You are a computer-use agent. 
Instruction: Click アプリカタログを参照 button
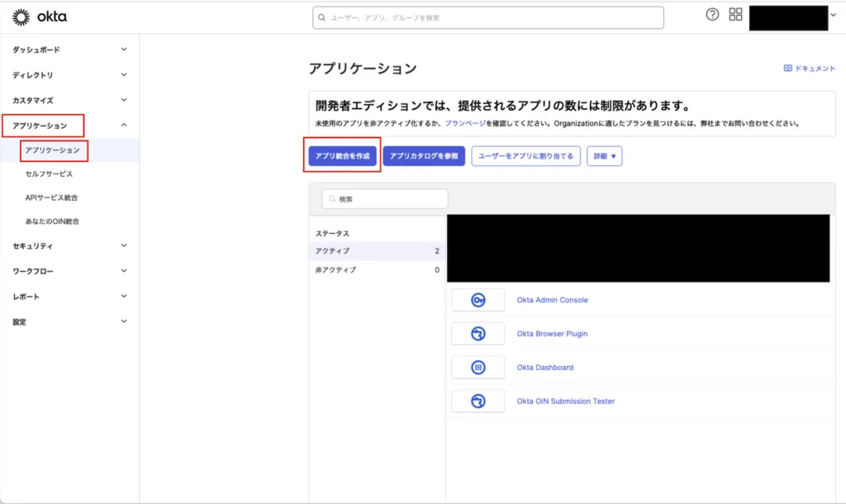[424, 156]
